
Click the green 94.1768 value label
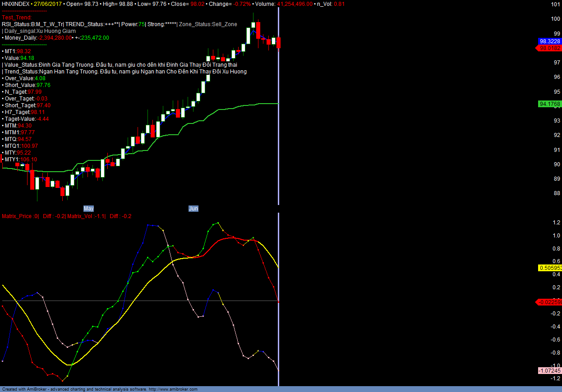549,104
